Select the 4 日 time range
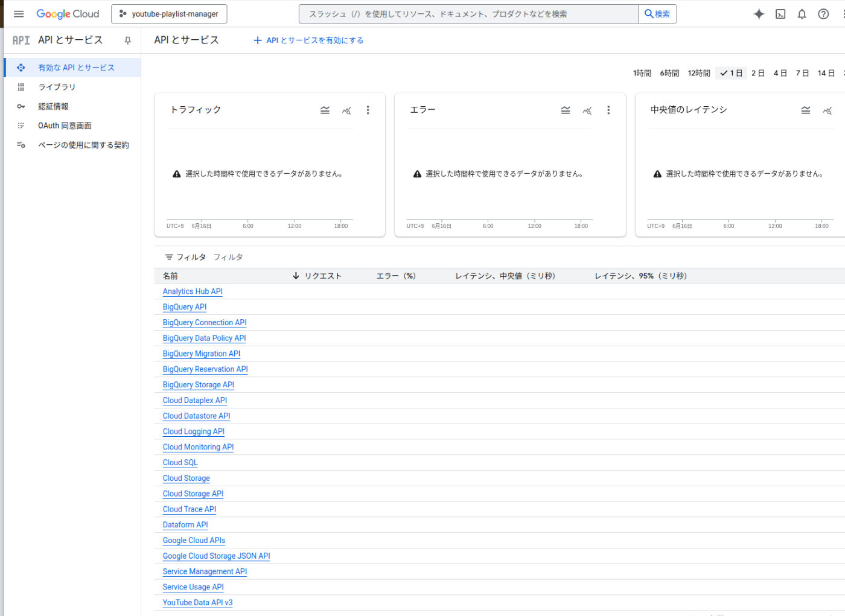 pyautogui.click(x=780, y=73)
